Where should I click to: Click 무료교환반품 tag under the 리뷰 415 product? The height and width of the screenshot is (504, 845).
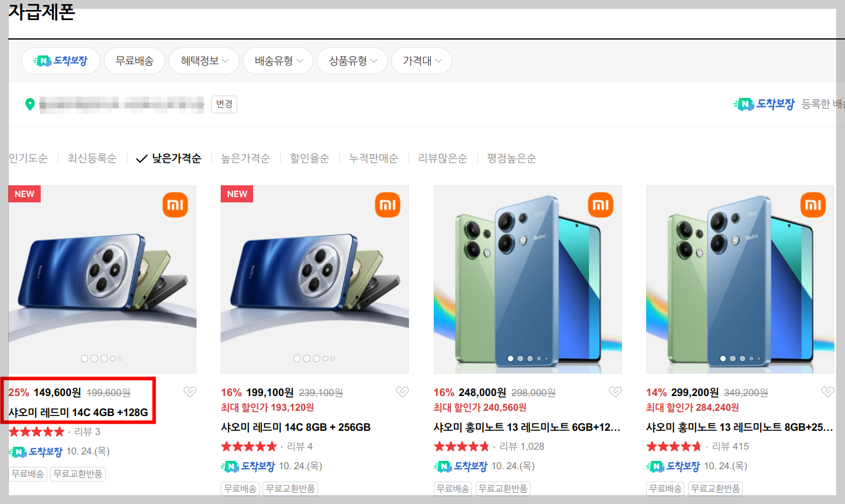(715, 489)
